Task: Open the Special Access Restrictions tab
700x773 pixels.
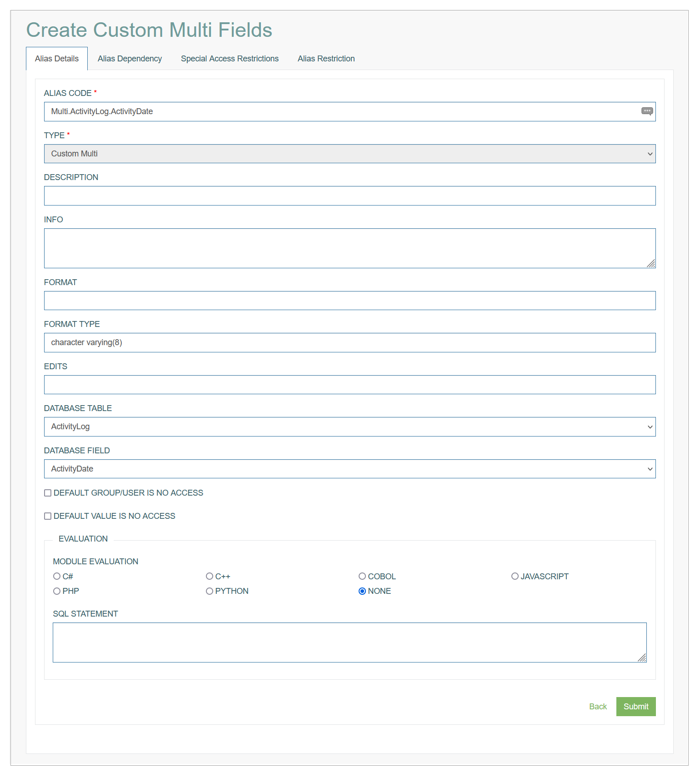Action: pyautogui.click(x=230, y=59)
